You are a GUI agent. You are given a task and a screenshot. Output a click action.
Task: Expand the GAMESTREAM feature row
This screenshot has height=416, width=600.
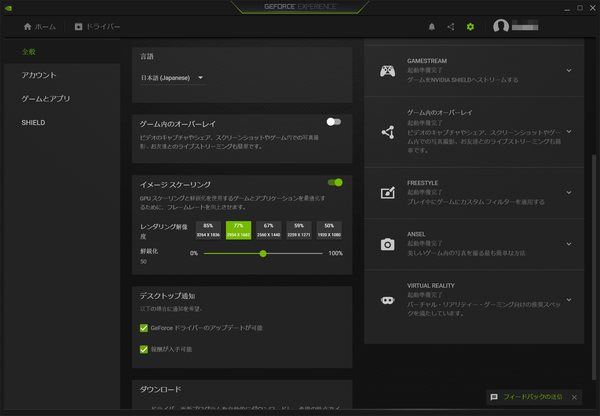point(569,70)
